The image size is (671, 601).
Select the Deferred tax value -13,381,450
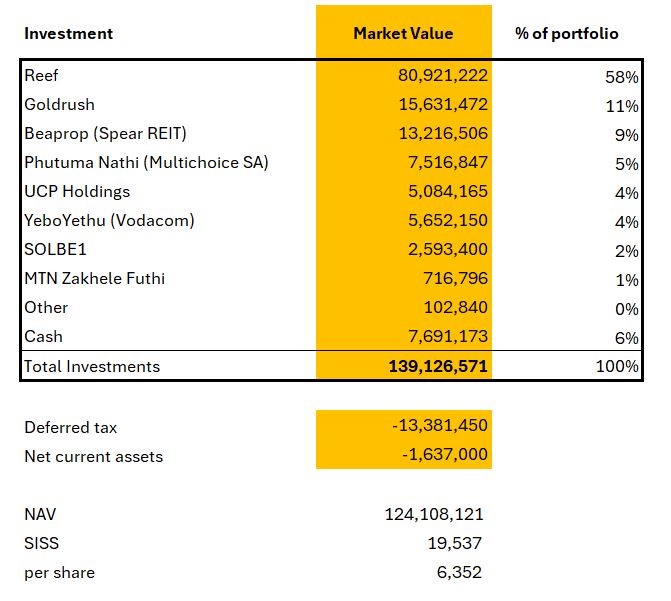(x=440, y=425)
